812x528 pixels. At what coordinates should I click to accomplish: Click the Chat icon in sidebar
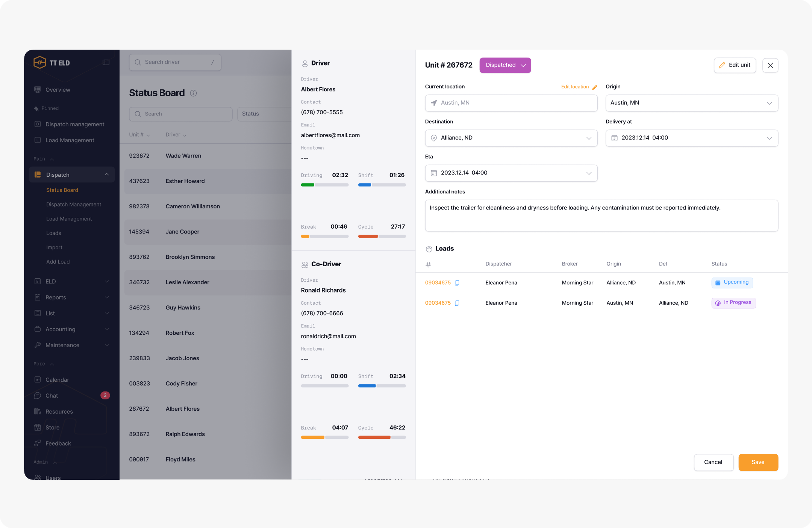(x=38, y=396)
